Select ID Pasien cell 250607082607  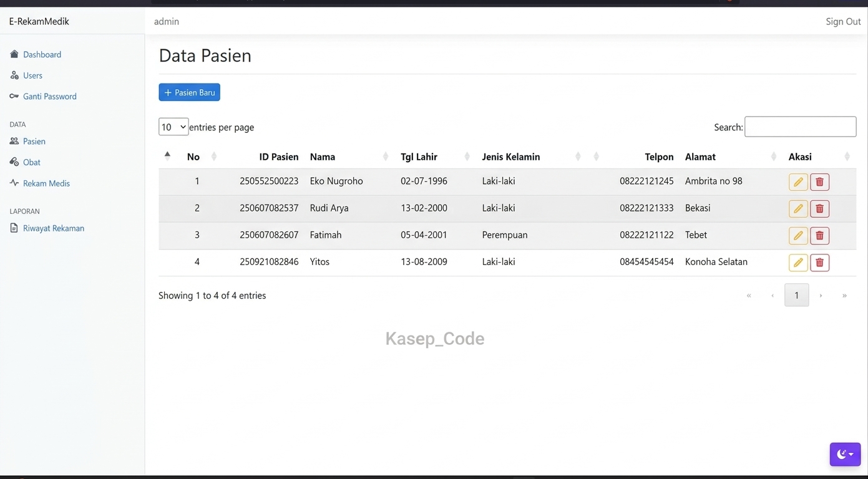point(269,235)
